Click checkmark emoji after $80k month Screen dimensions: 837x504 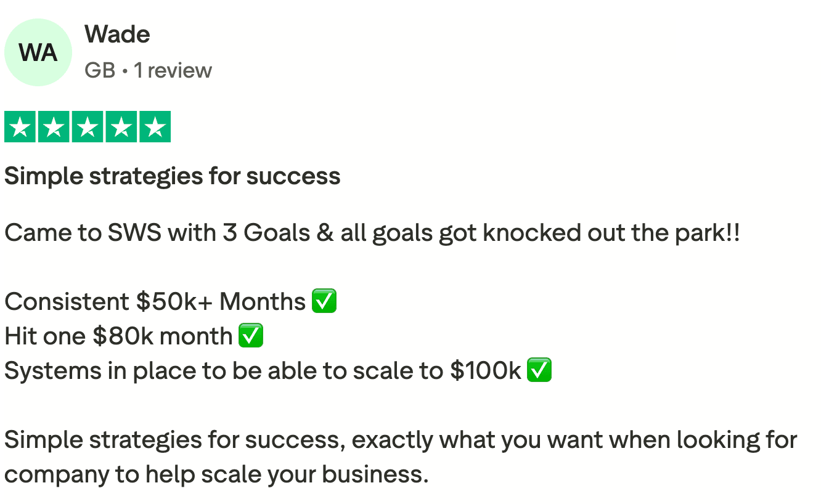[251, 336]
